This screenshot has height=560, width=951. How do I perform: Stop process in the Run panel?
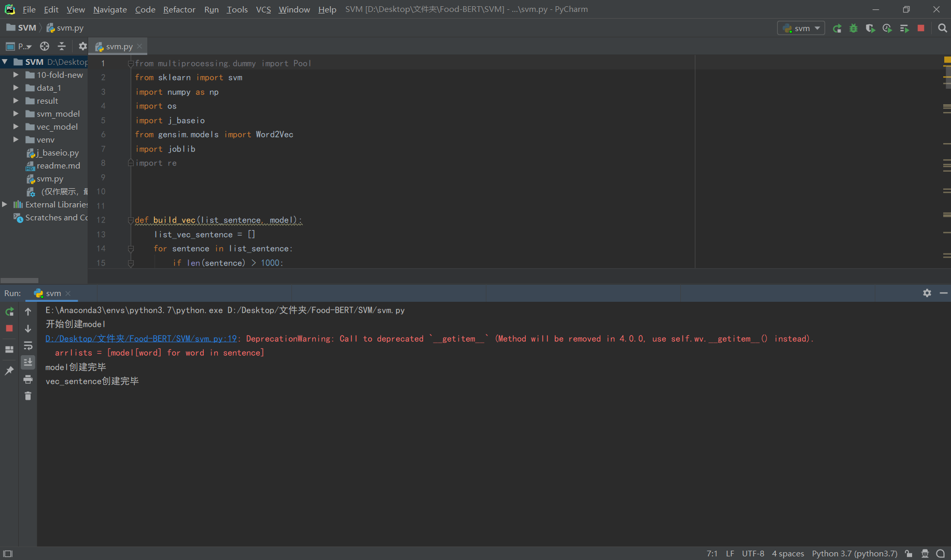coord(9,328)
